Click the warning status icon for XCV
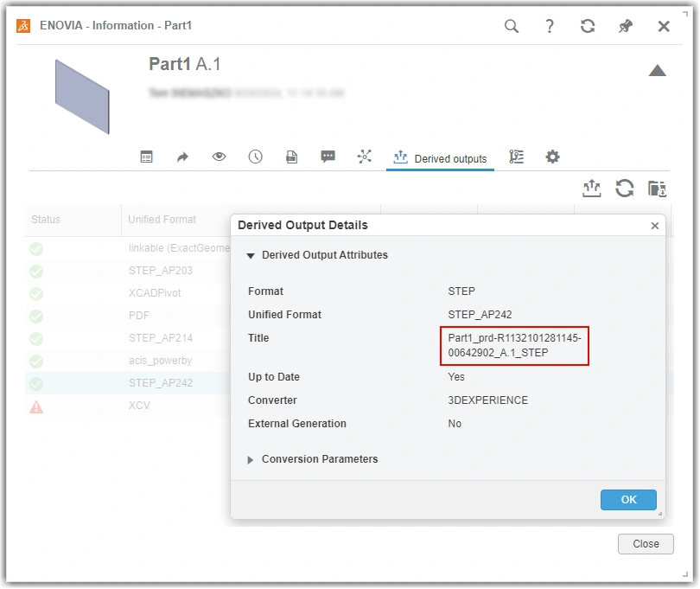The image size is (700, 589). 36,407
